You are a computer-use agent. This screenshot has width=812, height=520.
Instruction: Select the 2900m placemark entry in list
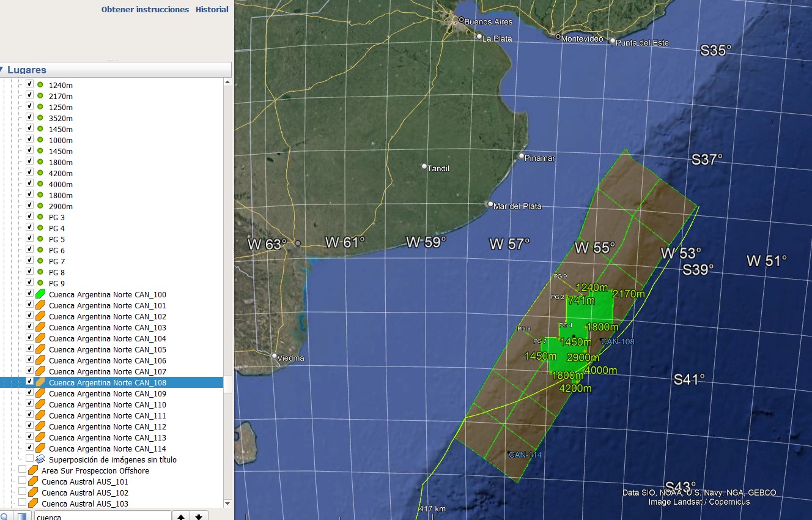pyautogui.click(x=61, y=207)
